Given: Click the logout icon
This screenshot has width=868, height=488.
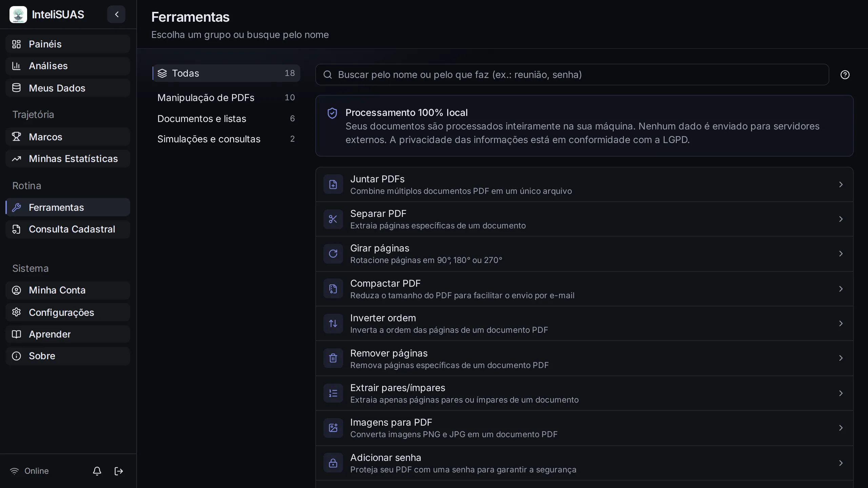Looking at the screenshot, I should point(119,471).
